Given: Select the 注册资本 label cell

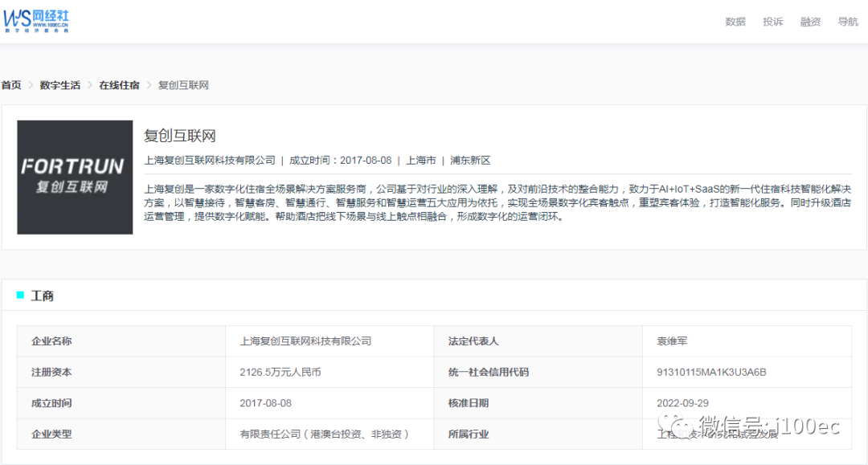Looking at the screenshot, I should [x=121, y=372].
